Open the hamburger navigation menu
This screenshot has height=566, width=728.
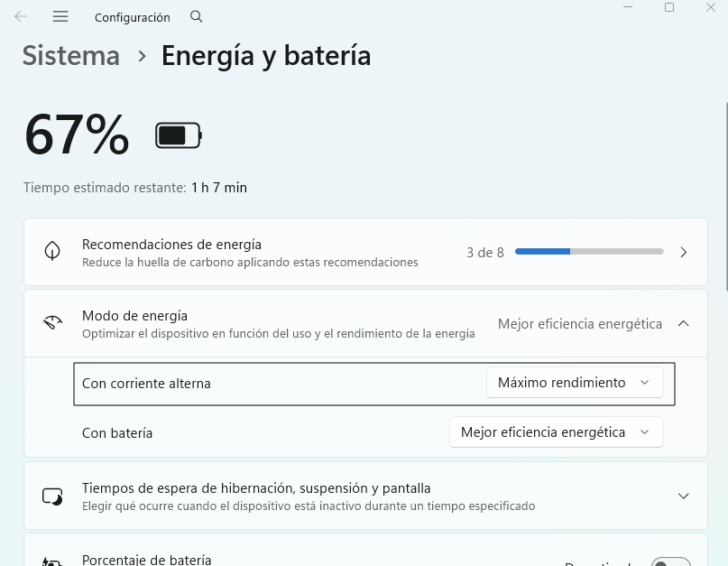[x=60, y=16]
